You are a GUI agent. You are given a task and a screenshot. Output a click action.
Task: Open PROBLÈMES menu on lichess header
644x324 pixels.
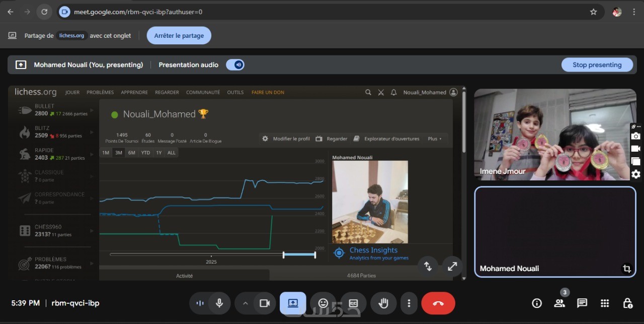[x=100, y=93]
